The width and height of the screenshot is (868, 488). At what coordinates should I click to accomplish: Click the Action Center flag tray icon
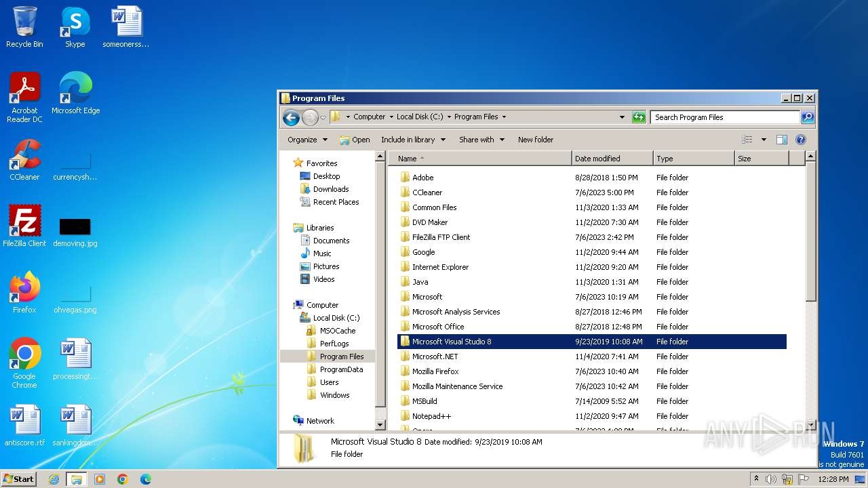[x=804, y=479]
